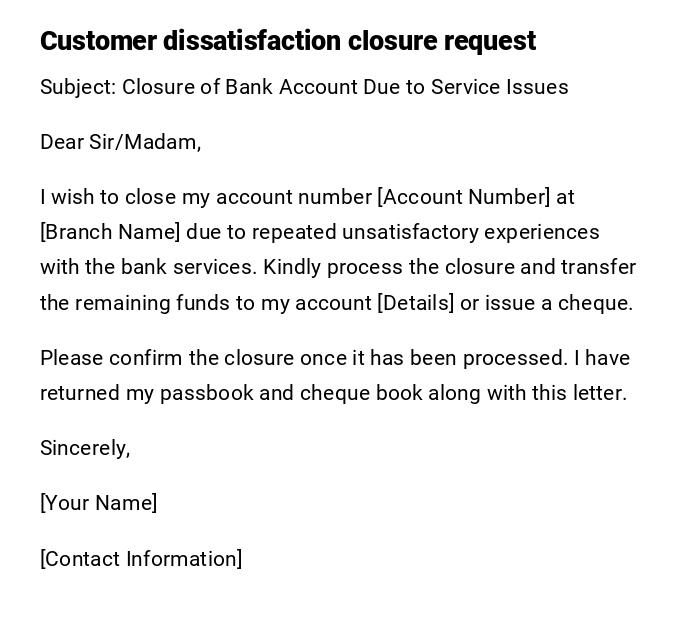
Task: Select the [Branch Name] placeholder
Action: (110, 232)
